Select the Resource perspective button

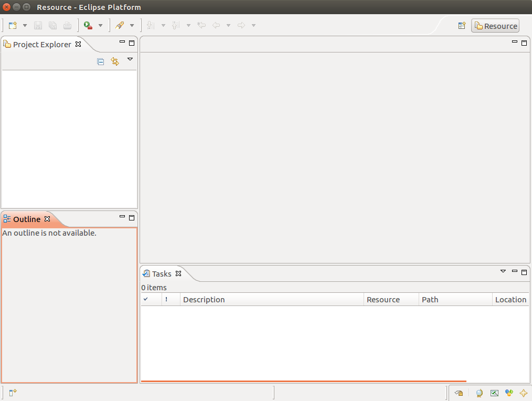pyautogui.click(x=495, y=26)
